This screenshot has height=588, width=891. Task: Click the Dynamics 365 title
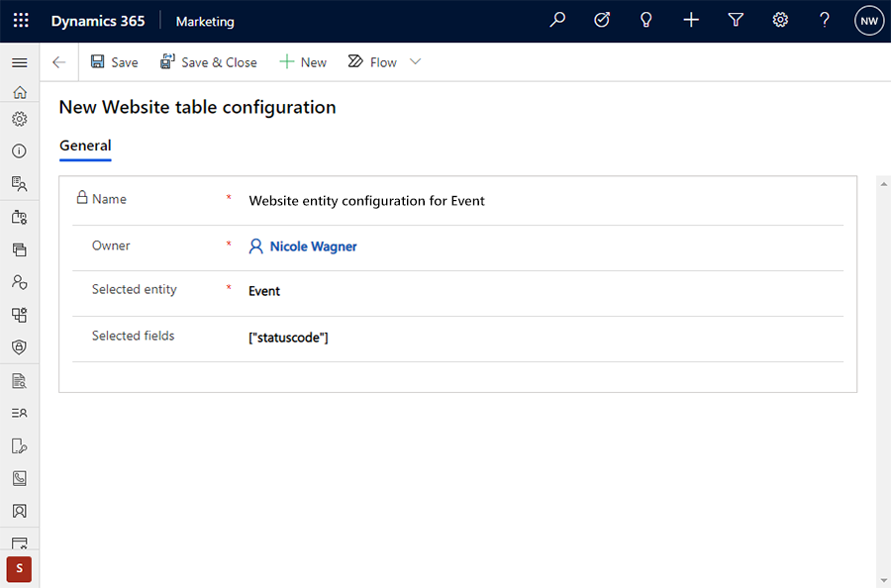[98, 21]
